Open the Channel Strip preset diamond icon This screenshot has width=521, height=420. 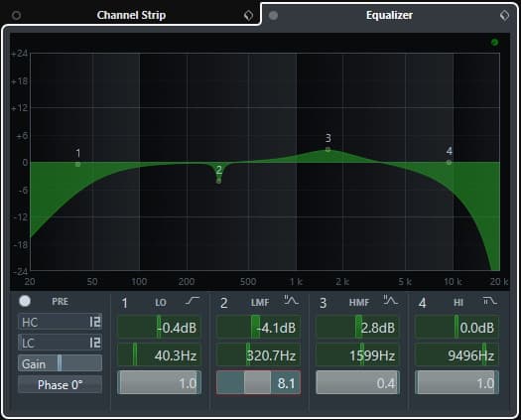(x=248, y=15)
